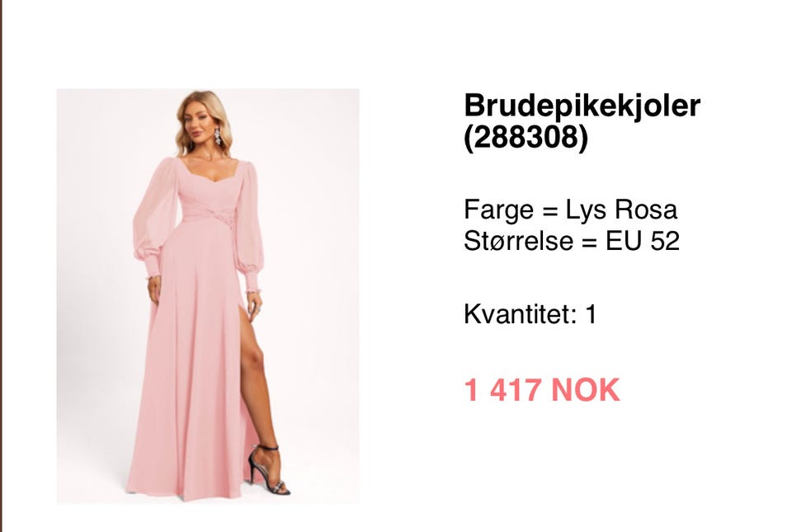Click the NOK currency text
The width and height of the screenshot is (792, 532).
pos(586,390)
